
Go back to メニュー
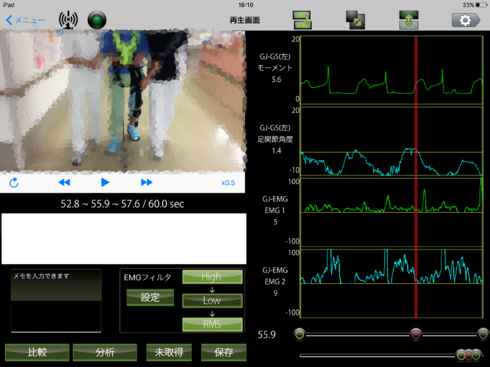pyautogui.click(x=25, y=20)
